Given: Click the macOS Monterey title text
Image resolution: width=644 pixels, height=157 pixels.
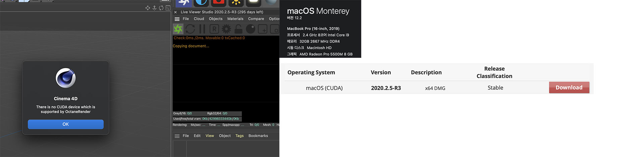Looking at the screenshot, I should coord(318,11).
